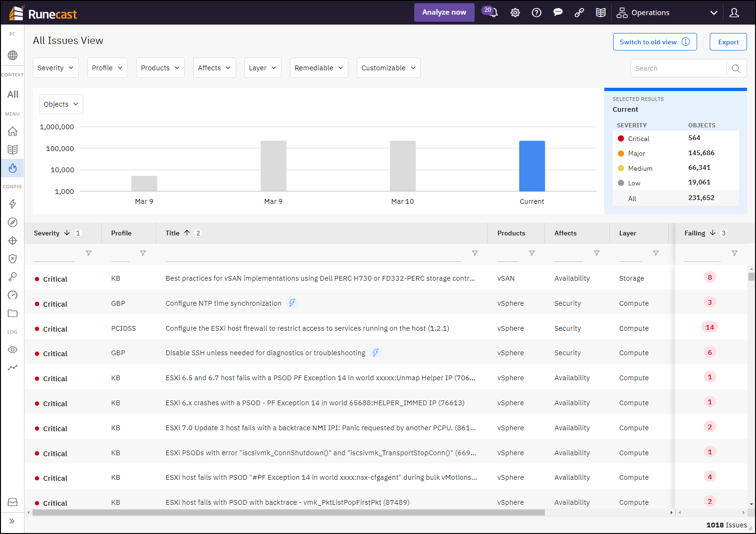Click the Products column header
This screenshot has height=534, width=756.
(x=511, y=233)
